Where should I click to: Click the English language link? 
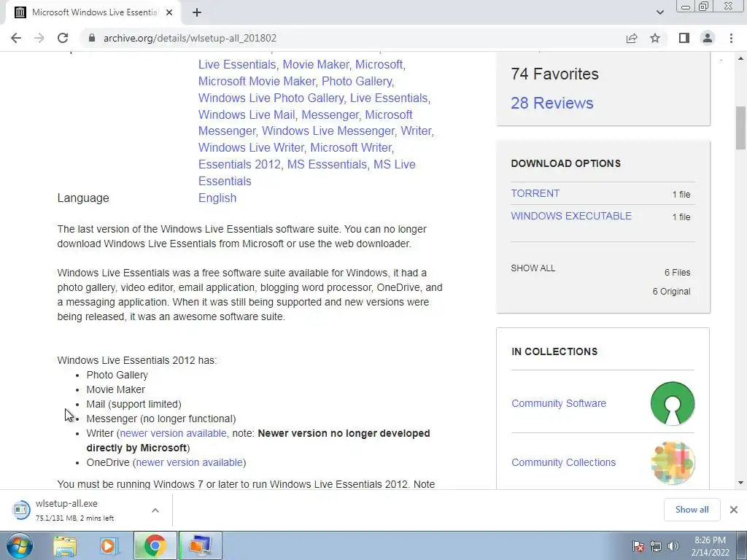pos(217,198)
